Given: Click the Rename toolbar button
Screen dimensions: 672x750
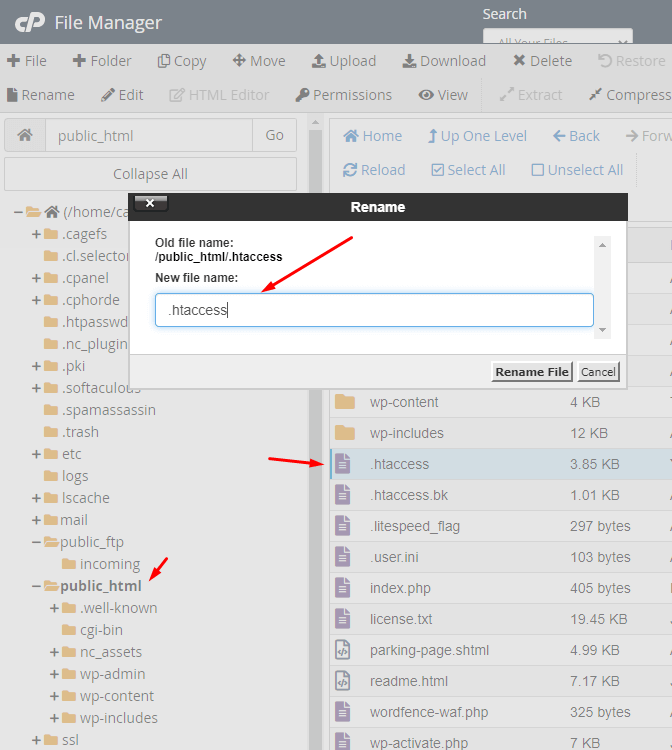Looking at the screenshot, I should [x=41, y=95].
